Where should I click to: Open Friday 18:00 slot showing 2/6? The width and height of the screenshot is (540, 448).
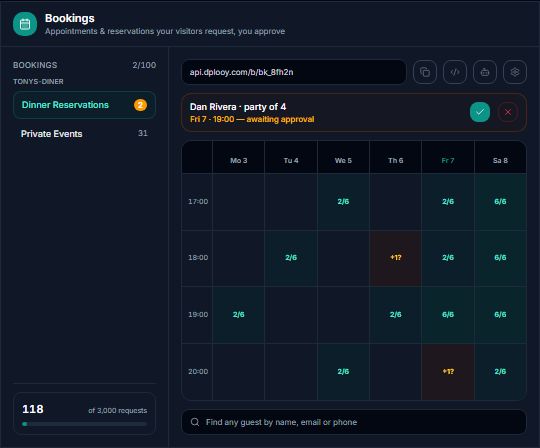448,258
